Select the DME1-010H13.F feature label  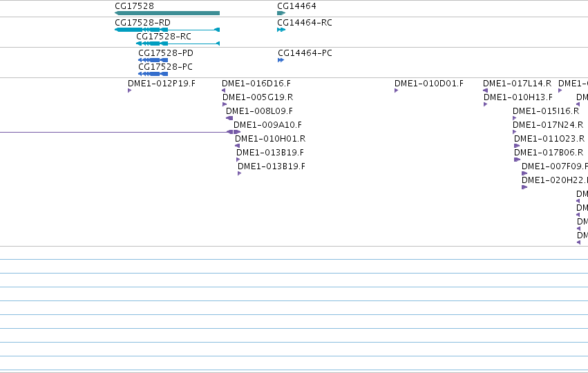(518, 97)
